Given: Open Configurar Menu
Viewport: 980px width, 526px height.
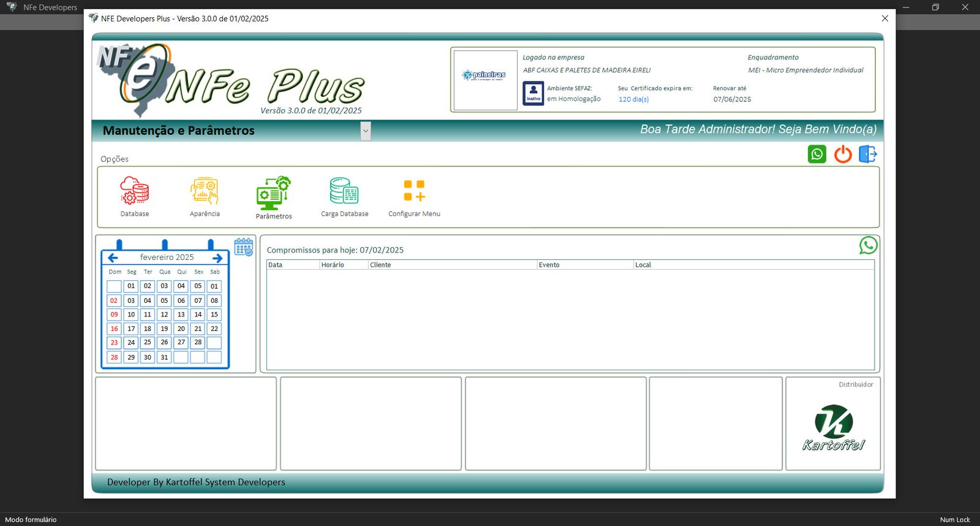Looking at the screenshot, I should tap(414, 191).
